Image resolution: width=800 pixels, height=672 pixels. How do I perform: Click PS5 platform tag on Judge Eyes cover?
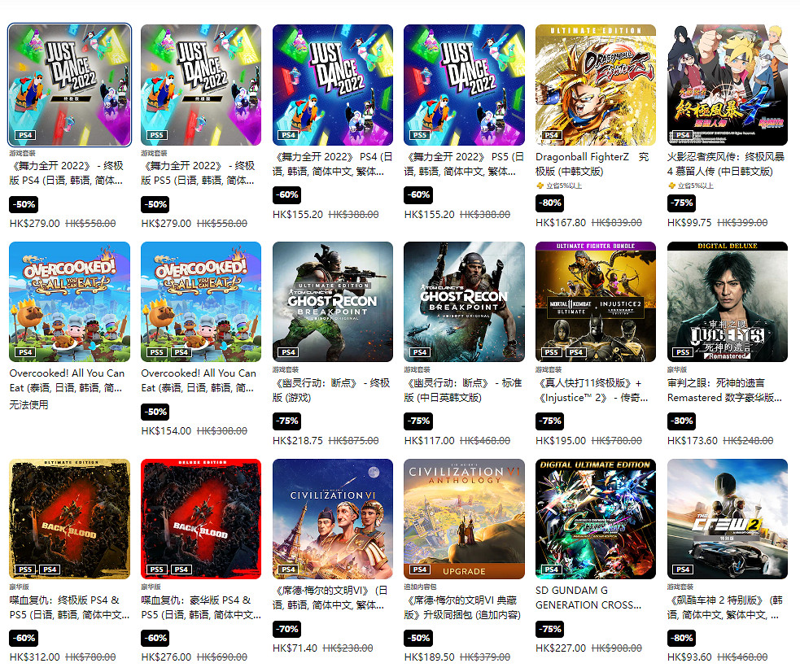pos(683,352)
